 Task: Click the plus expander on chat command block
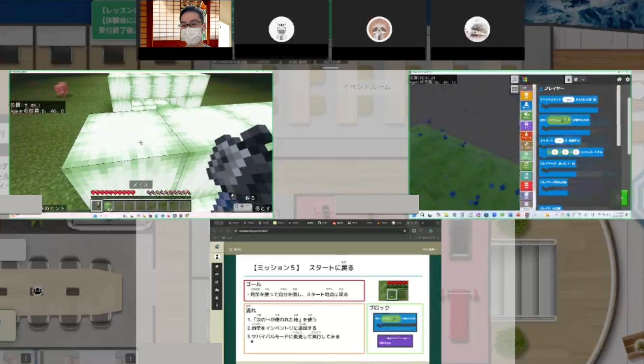click(x=595, y=100)
